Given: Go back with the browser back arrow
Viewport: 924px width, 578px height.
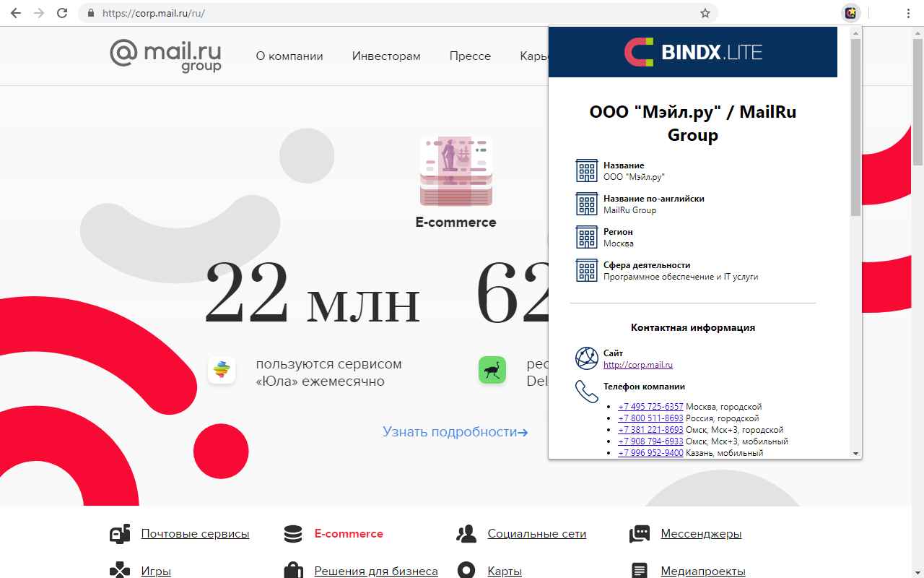Looking at the screenshot, I should tap(15, 13).
